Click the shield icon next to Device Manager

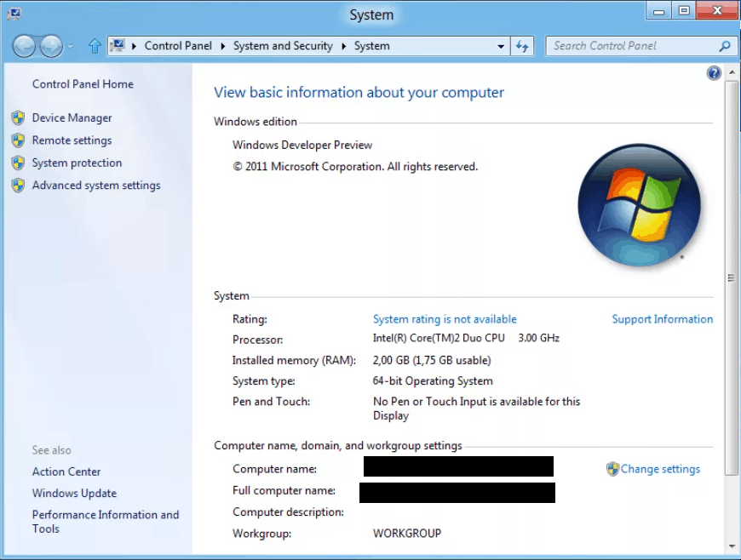click(18, 118)
